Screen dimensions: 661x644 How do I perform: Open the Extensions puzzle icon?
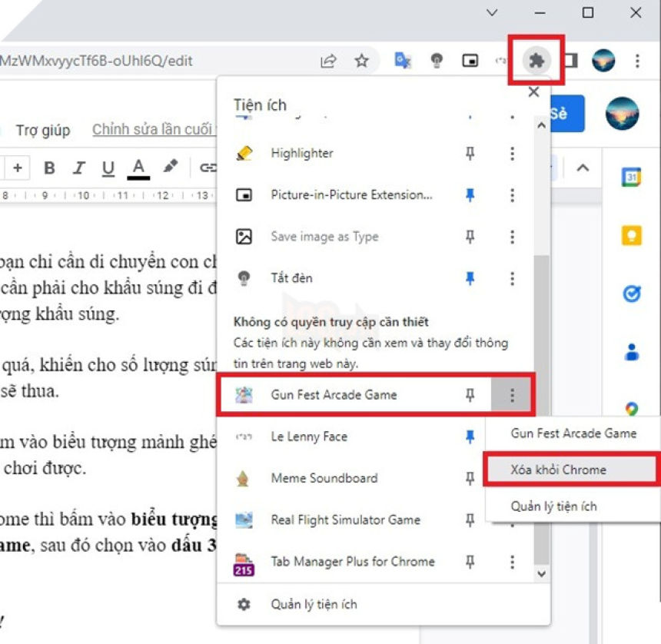click(x=536, y=61)
